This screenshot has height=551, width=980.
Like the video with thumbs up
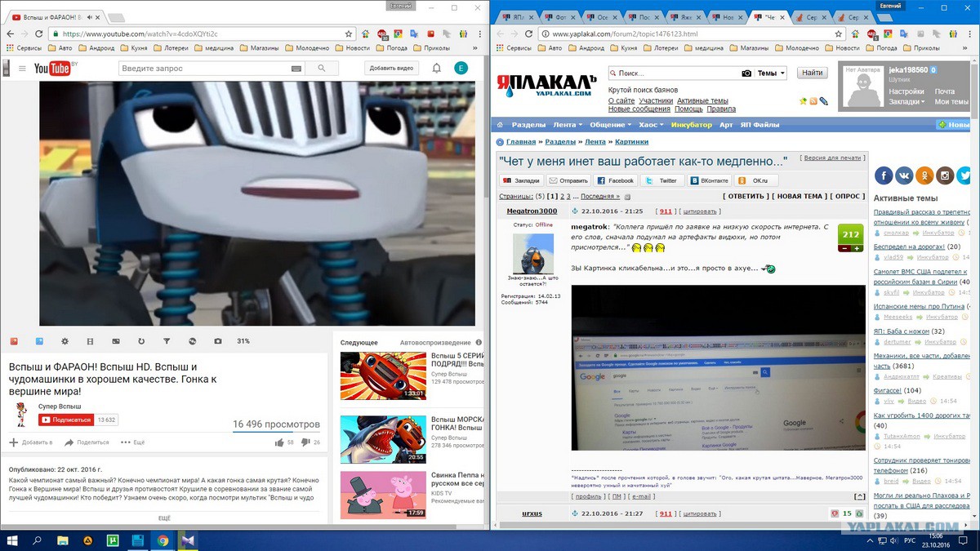tap(279, 442)
